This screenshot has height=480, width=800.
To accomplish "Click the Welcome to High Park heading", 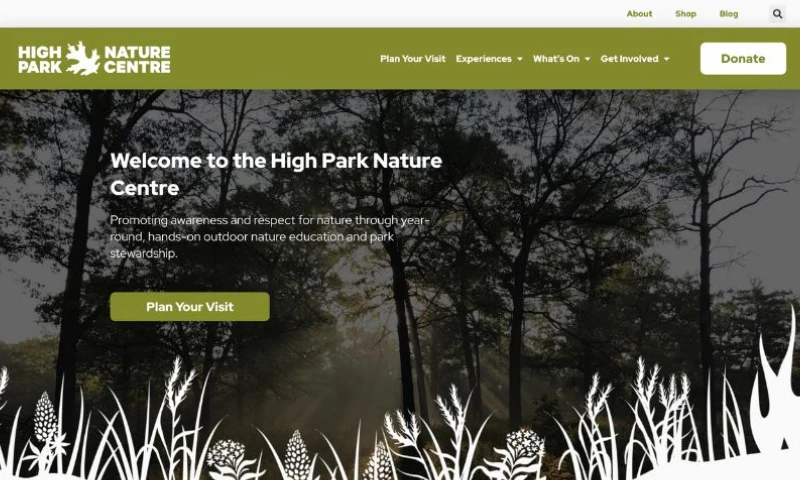I will pos(276,174).
